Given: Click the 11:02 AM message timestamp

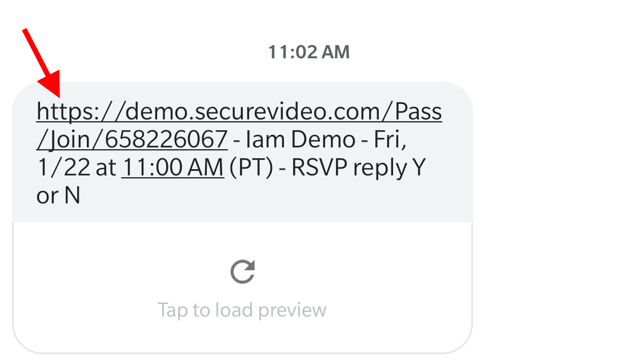Looking at the screenshot, I should [x=308, y=52].
